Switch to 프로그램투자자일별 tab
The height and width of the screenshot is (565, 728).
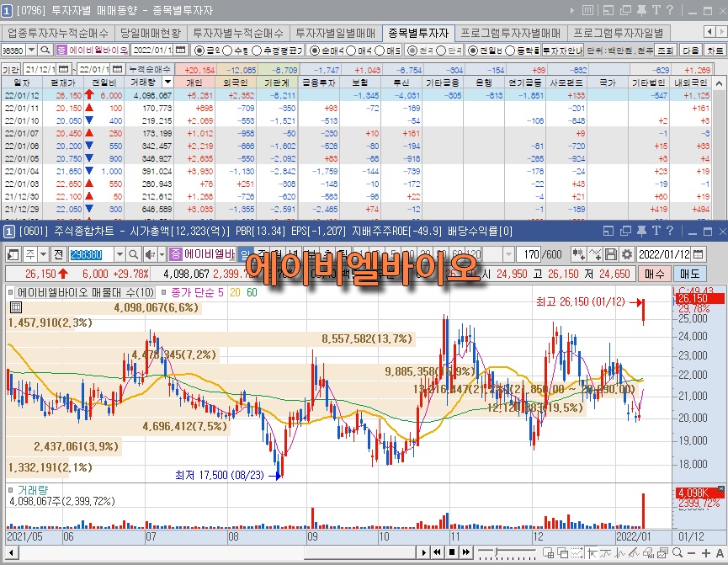coord(619,33)
